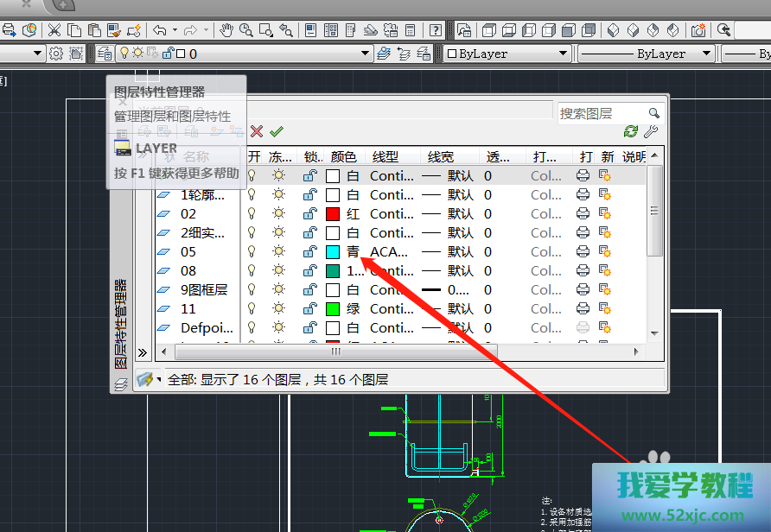Expand the layer filter tree chevron
Screen dimensions: 771x532
point(143,352)
